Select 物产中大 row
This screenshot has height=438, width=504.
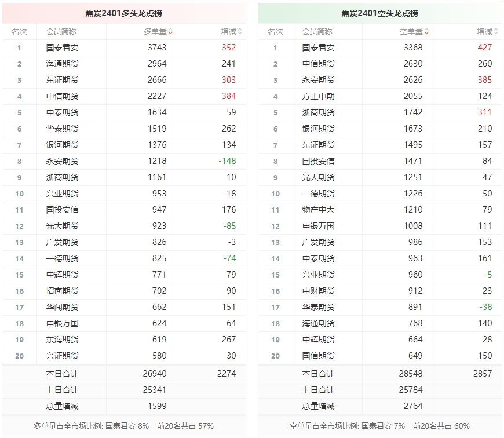pos(379,210)
